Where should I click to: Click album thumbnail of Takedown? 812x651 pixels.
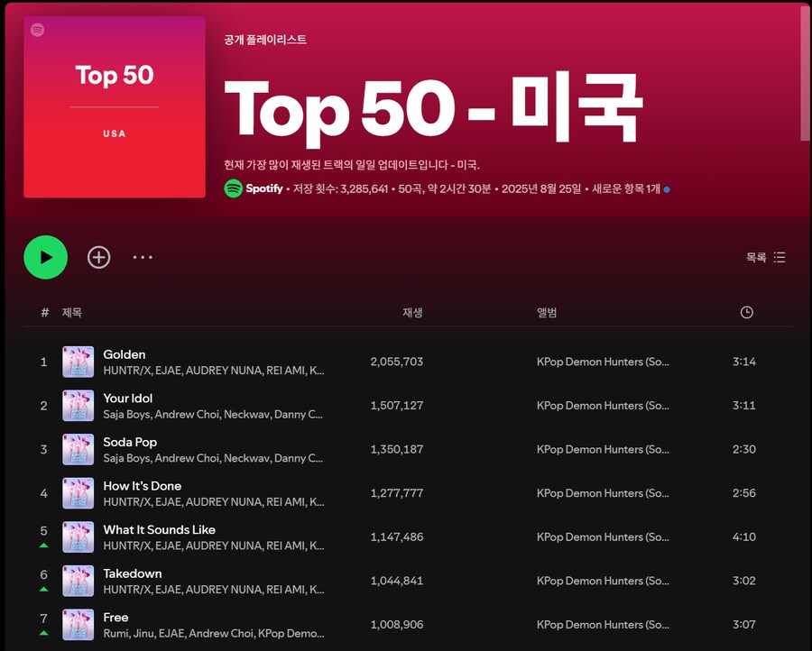(x=78, y=581)
